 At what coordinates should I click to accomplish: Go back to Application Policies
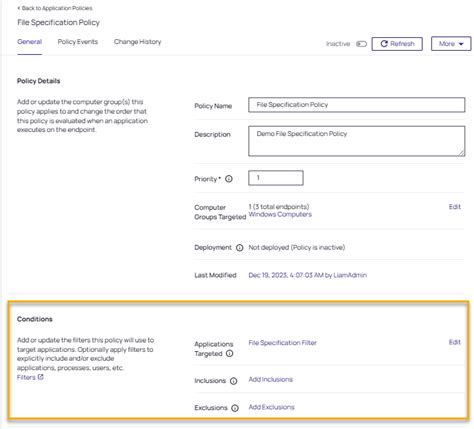55,8
